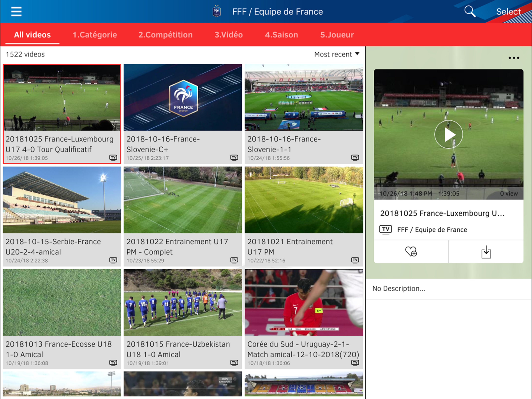Click the No Description text area
532x399 pixels.
click(x=399, y=289)
